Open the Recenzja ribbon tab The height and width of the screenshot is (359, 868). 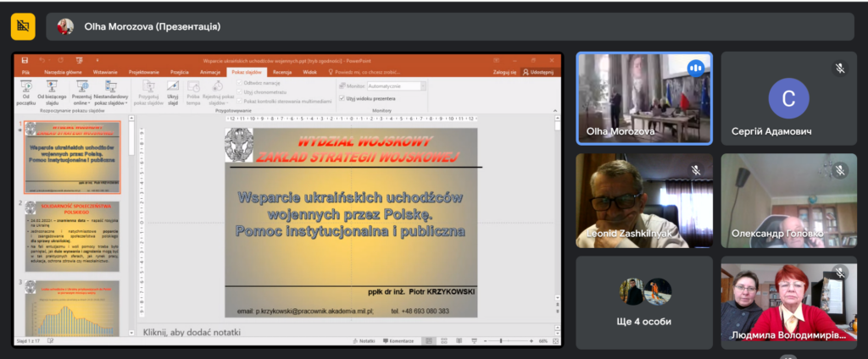[282, 73]
